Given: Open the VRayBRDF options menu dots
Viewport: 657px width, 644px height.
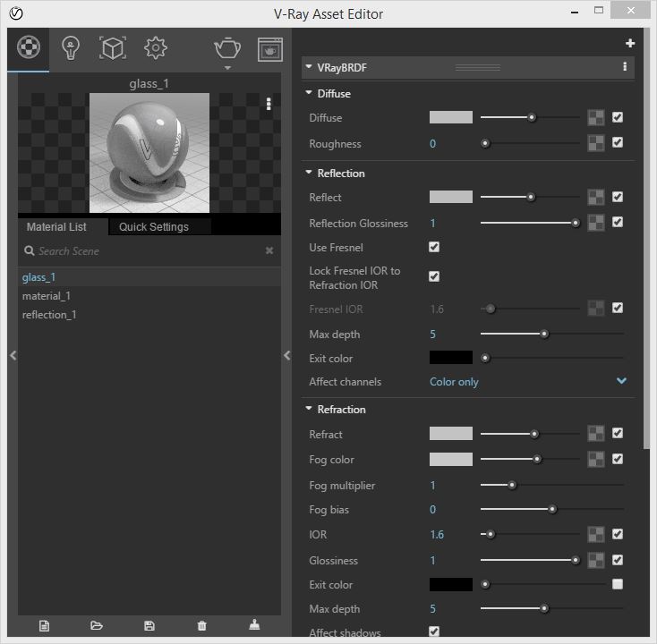Looking at the screenshot, I should click(625, 66).
